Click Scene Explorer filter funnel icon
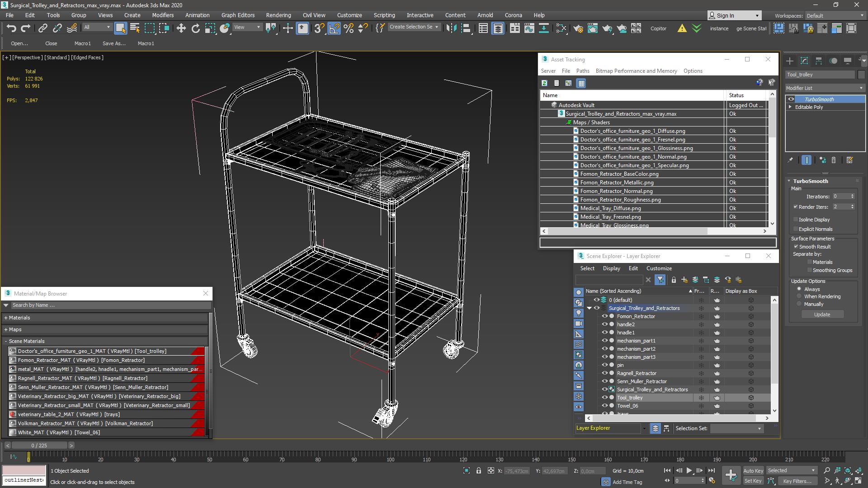Image resolution: width=868 pixels, height=488 pixels. coord(660,280)
